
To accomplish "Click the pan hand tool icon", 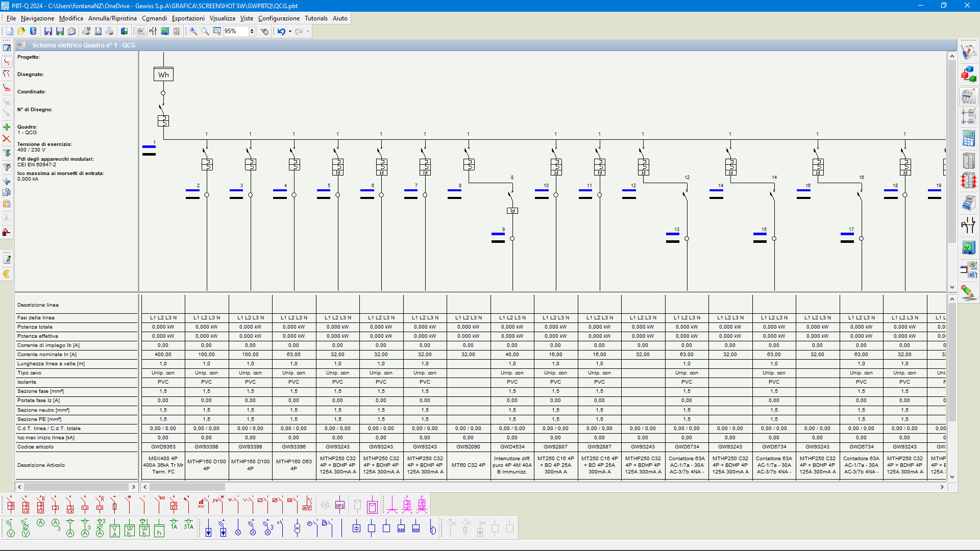I will pyautogui.click(x=264, y=31).
